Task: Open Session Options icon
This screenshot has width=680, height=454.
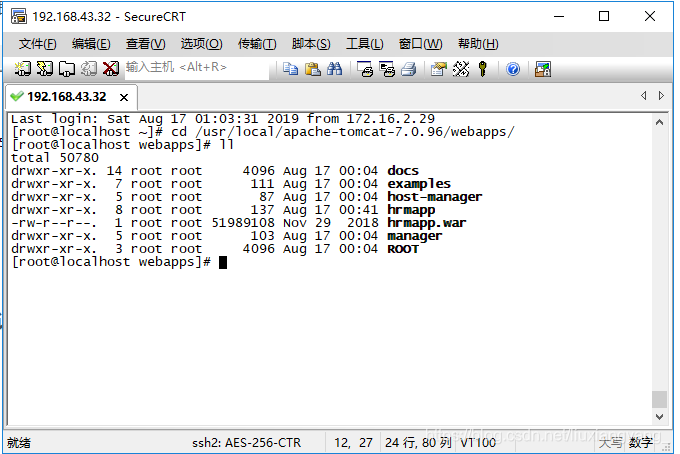Action: click(439, 69)
